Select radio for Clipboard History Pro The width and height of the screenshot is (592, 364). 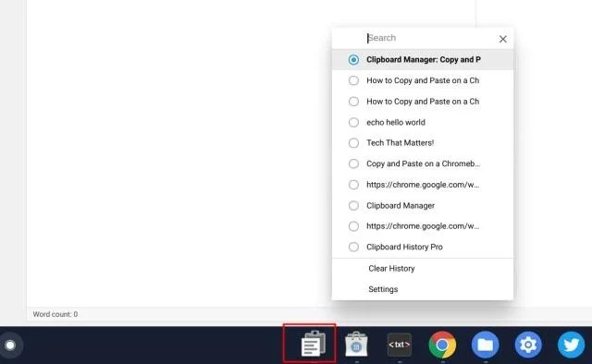353,247
